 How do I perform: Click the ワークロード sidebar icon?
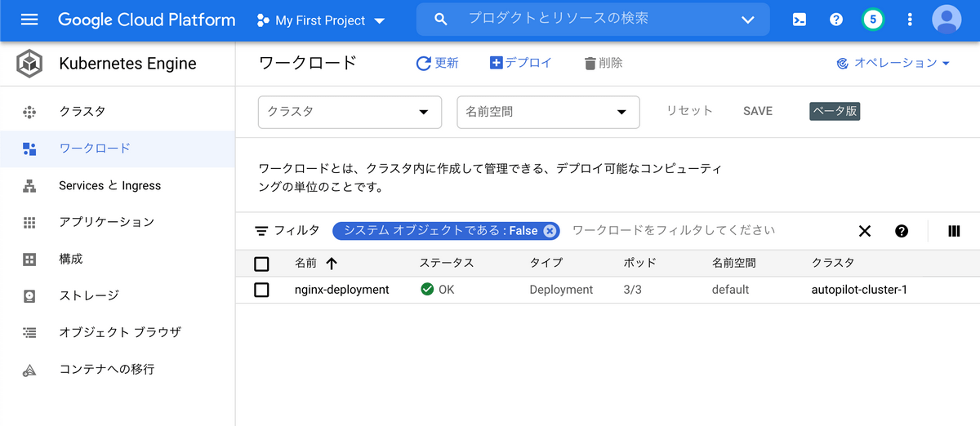click(x=29, y=149)
